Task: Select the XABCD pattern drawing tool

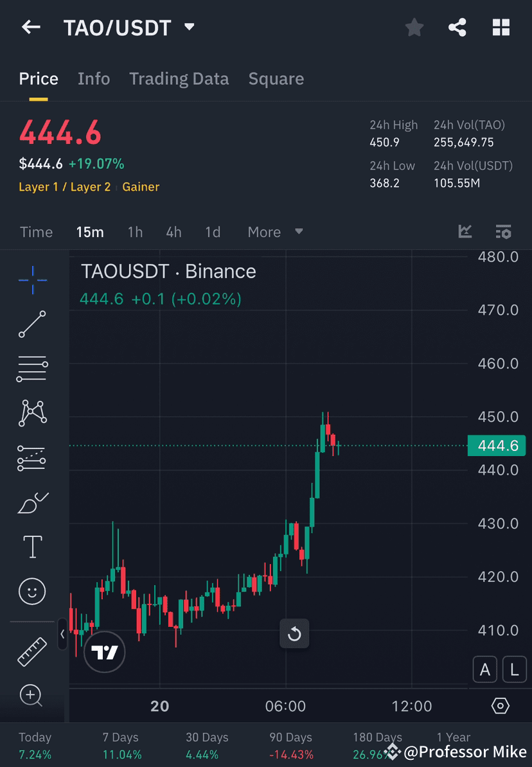Action: pyautogui.click(x=32, y=412)
